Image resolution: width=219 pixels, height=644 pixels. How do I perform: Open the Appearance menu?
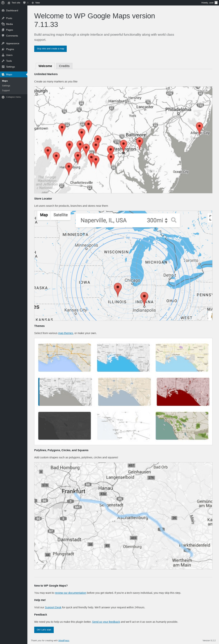(14, 44)
